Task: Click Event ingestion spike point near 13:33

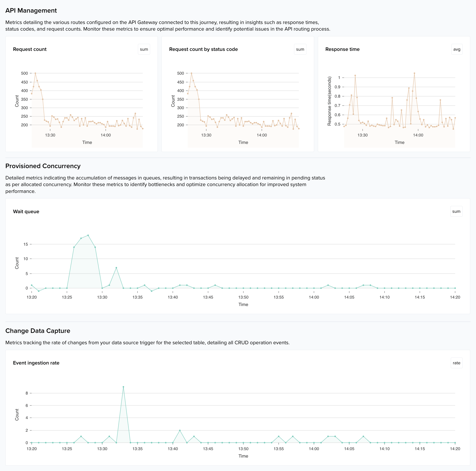Action: coord(123,387)
